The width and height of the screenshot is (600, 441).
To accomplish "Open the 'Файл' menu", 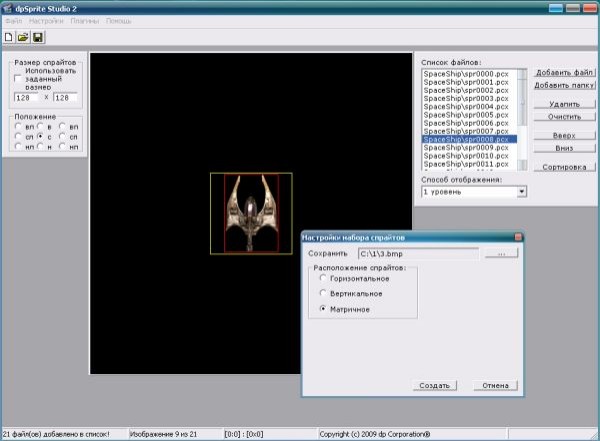I will coord(13,21).
